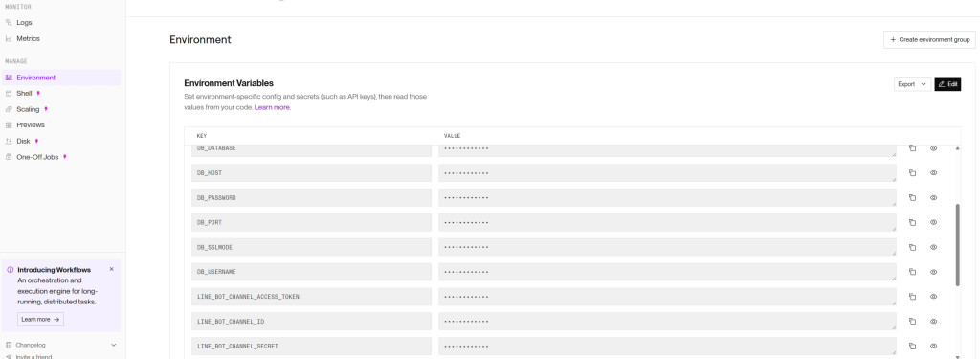Copy the DB_USERNAME value
980x359 pixels.
912,272
